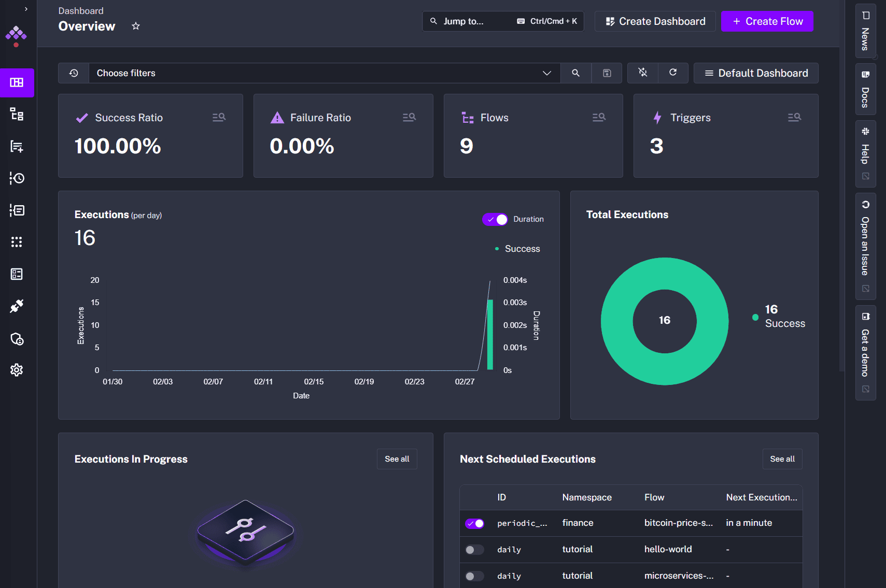Click the save dashboard filter icon
The width and height of the screenshot is (886, 588).
tap(606, 73)
